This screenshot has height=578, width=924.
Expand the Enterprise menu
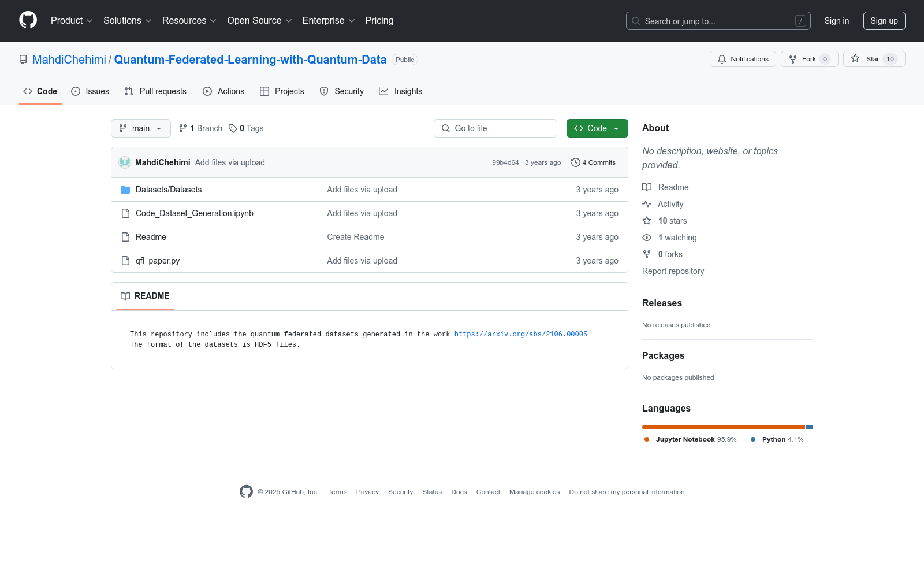[329, 21]
